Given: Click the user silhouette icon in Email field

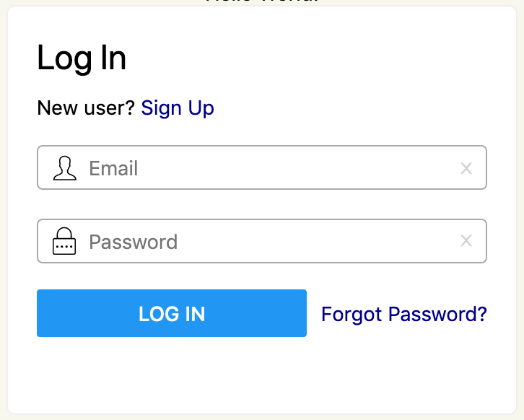Looking at the screenshot, I should pyautogui.click(x=65, y=168).
